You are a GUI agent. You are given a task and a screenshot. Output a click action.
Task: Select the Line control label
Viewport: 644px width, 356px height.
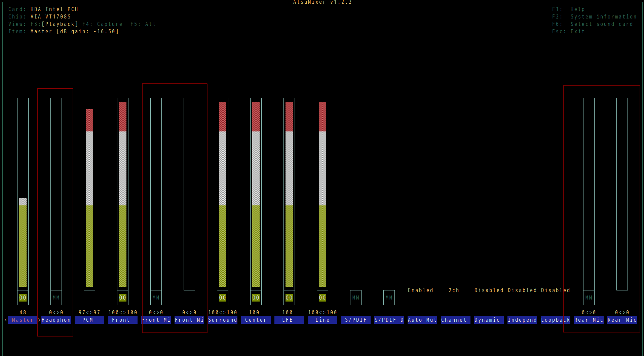point(323,320)
